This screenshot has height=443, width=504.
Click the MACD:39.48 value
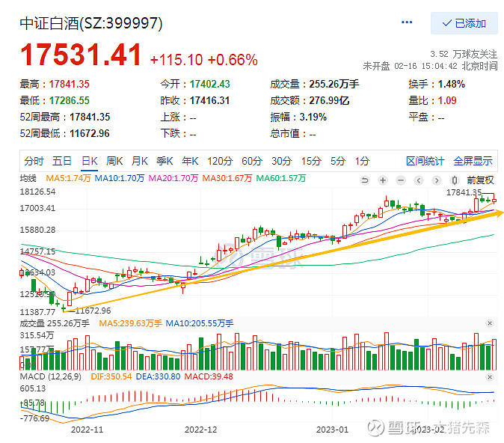[209, 376]
